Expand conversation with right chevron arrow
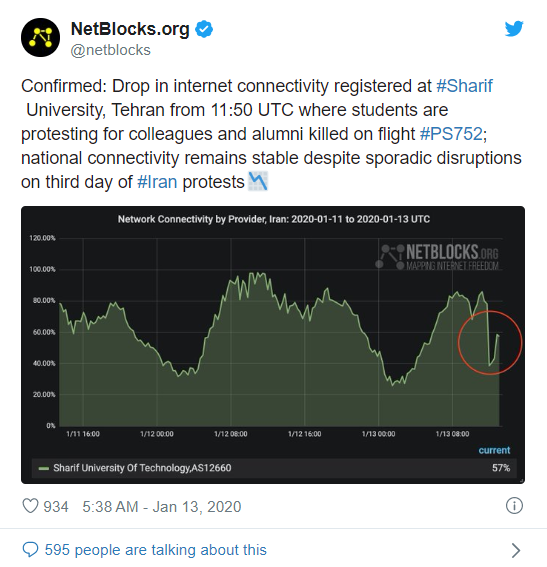The height and width of the screenshot is (567, 547). pos(516,550)
